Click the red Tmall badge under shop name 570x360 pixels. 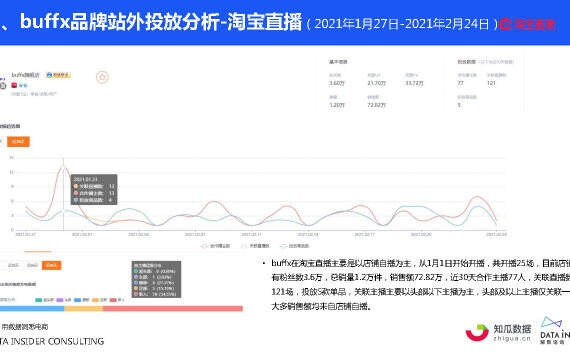[x=14, y=85]
